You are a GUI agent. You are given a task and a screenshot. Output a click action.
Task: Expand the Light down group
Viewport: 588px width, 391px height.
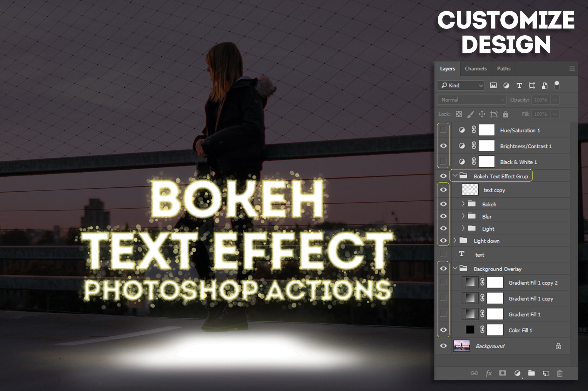coord(455,240)
